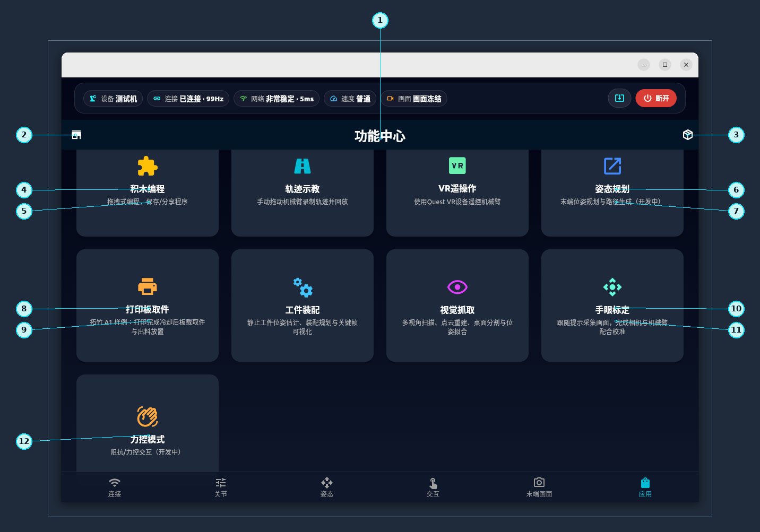
Task: Switch to the 关节 bottom tab
Action: (221, 487)
